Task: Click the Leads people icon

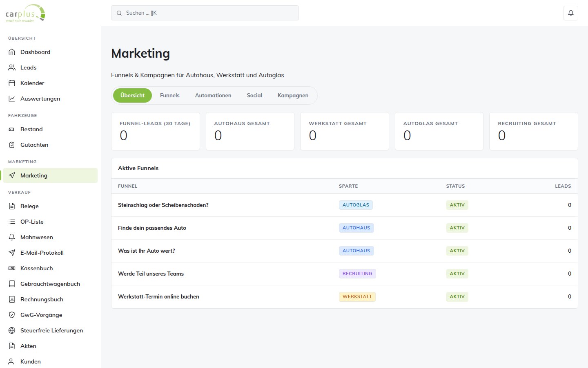Action: 12,67
